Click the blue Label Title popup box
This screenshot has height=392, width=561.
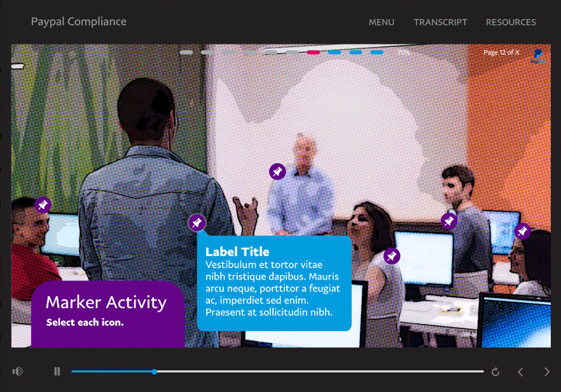(x=274, y=283)
